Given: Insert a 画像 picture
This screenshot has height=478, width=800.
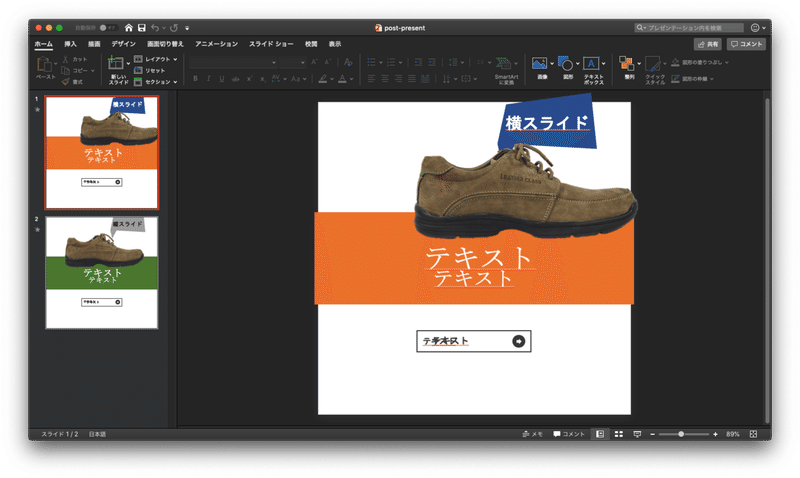Looking at the screenshot, I should [x=540, y=63].
